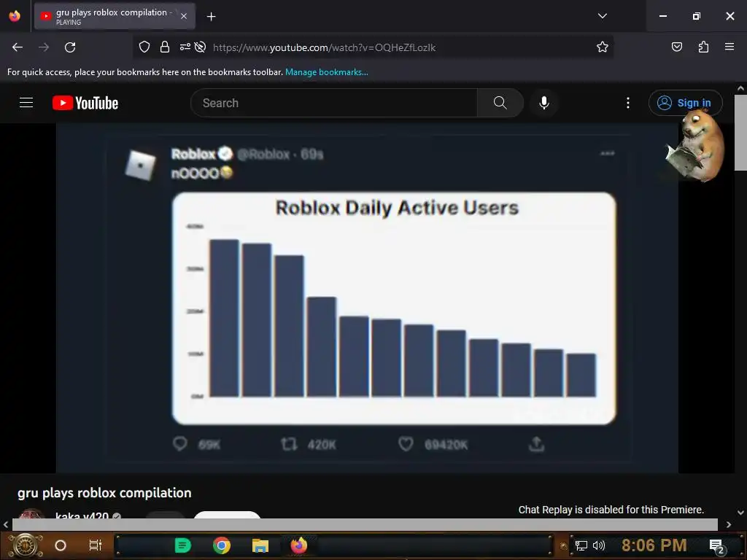Open the Firefox View icon
Viewport: 747px width, 560px height.
click(x=15, y=16)
